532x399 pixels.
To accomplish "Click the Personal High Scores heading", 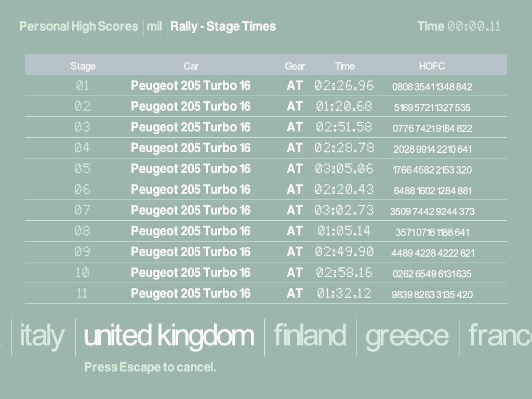I will [78, 26].
